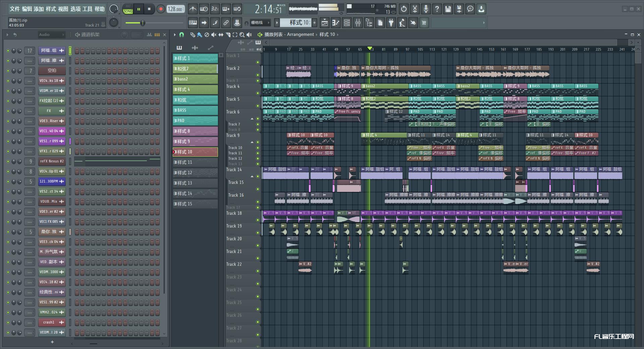Toggle the metronome icon
Viewport: 644px width, 349px height.
(193, 9)
